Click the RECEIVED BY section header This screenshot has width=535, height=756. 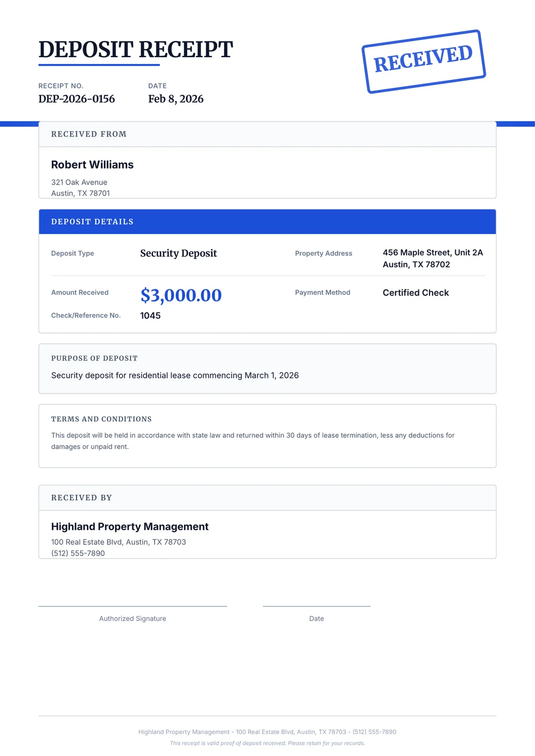(81, 498)
